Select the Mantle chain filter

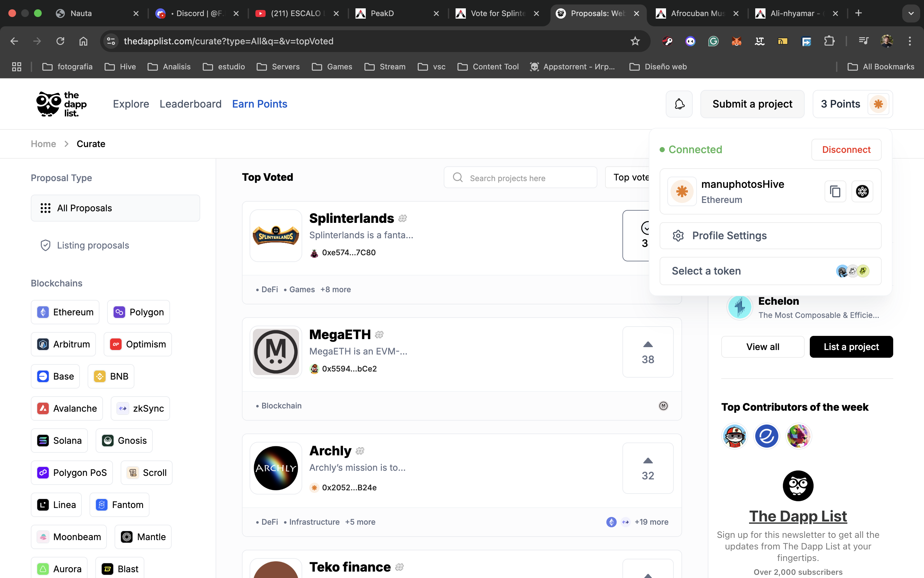(143, 537)
